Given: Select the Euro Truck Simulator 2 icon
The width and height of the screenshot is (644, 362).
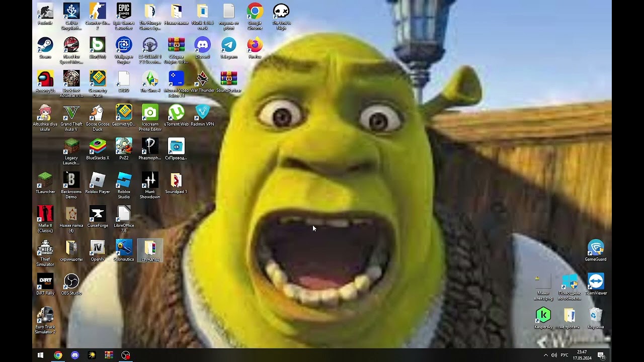Looking at the screenshot, I should (x=45, y=321).
